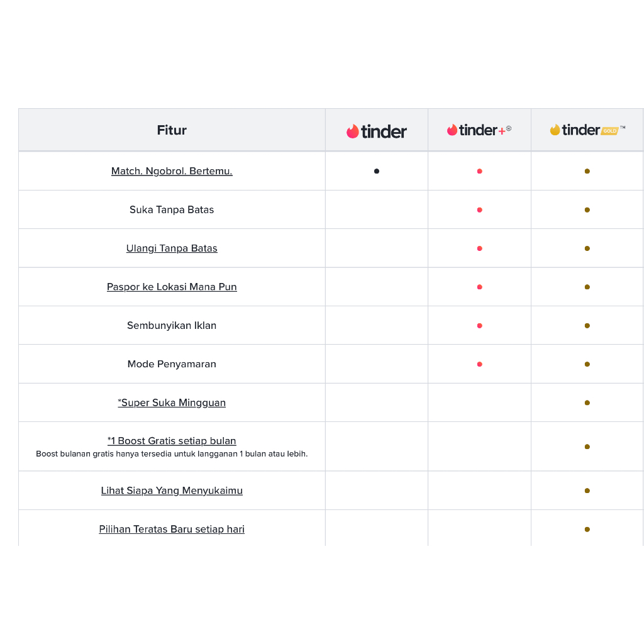
Task: Click the Mode Penyamaran feature text
Action: click(x=172, y=364)
